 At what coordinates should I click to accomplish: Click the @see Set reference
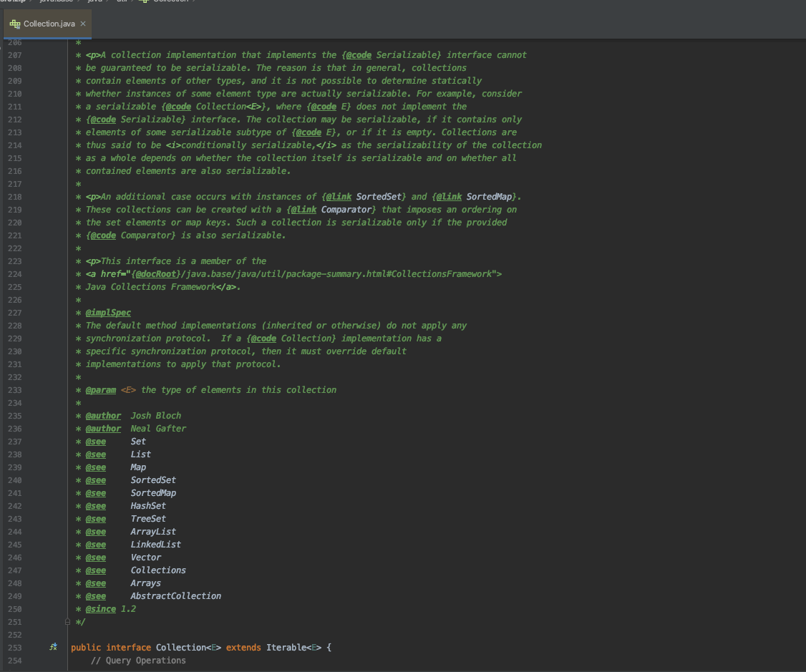pos(138,442)
